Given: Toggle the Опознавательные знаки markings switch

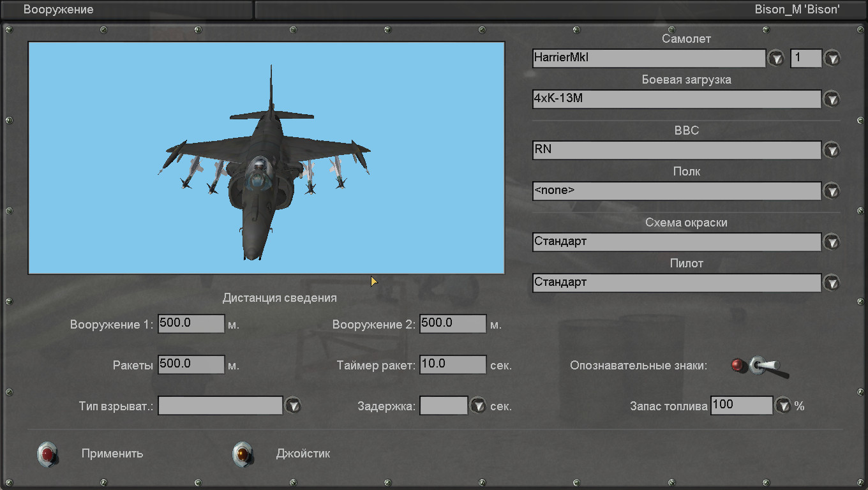Looking at the screenshot, I should point(761,366).
